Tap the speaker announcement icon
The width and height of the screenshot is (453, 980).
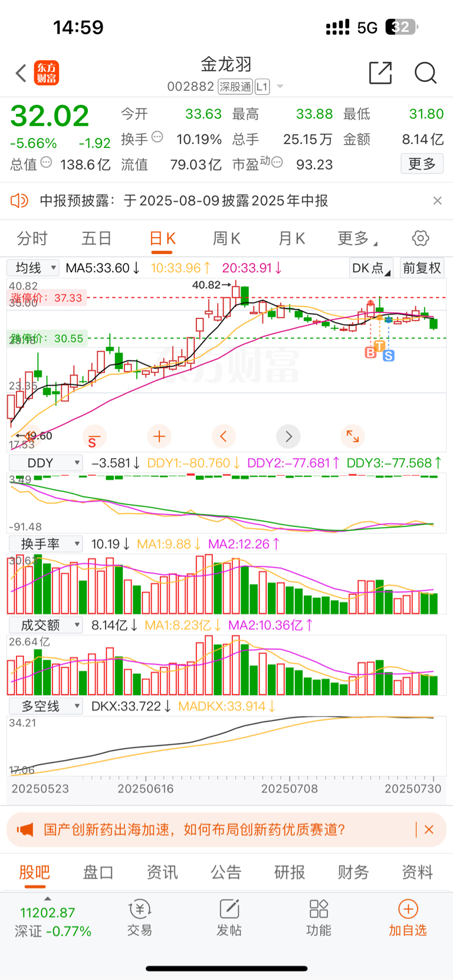(x=19, y=200)
